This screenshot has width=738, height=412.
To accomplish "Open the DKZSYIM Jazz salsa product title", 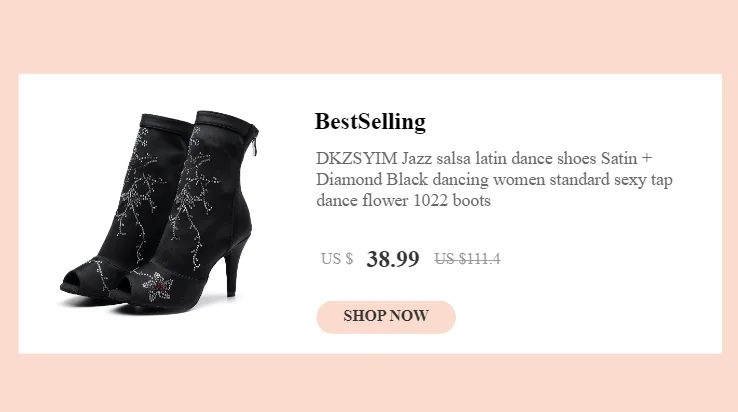I will tap(494, 179).
